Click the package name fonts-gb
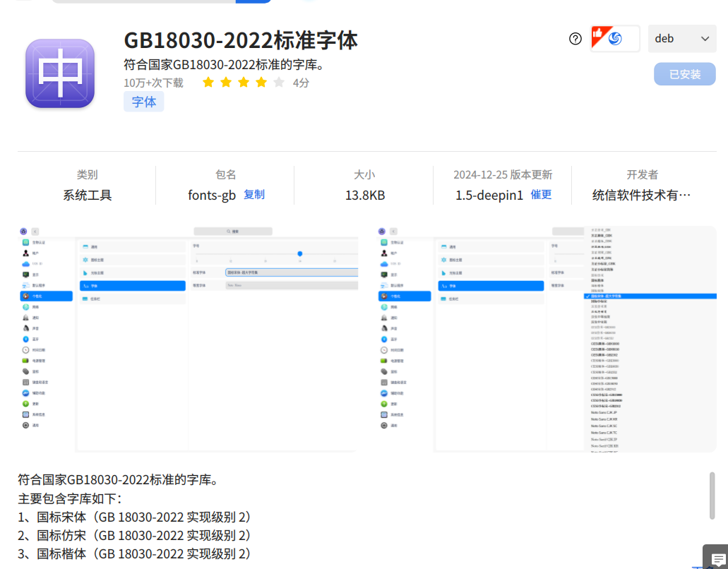 click(212, 196)
